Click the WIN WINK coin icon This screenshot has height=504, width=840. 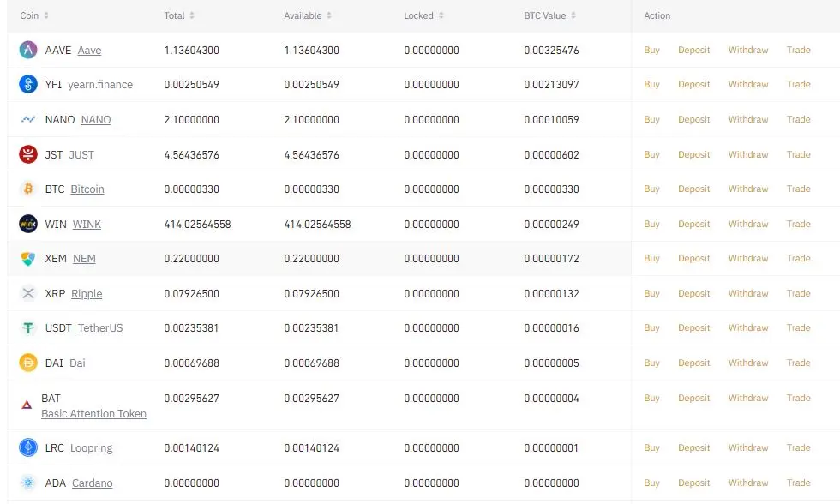27,224
